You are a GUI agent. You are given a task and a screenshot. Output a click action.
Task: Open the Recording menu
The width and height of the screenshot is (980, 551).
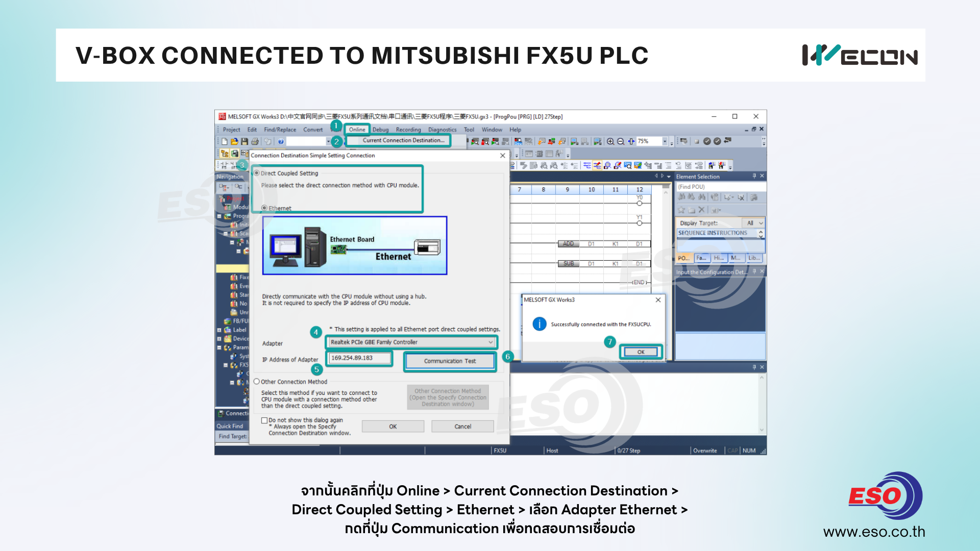pos(408,130)
